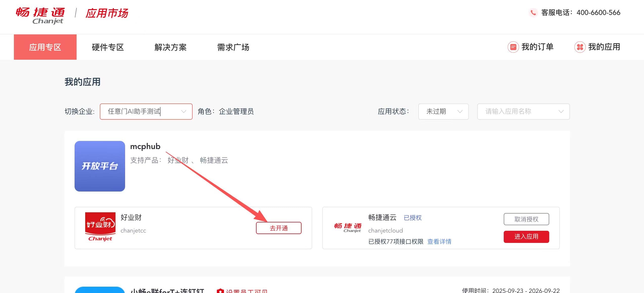Click the 我的应用 page heading
Viewport: 644px width, 293px height.
pos(82,82)
